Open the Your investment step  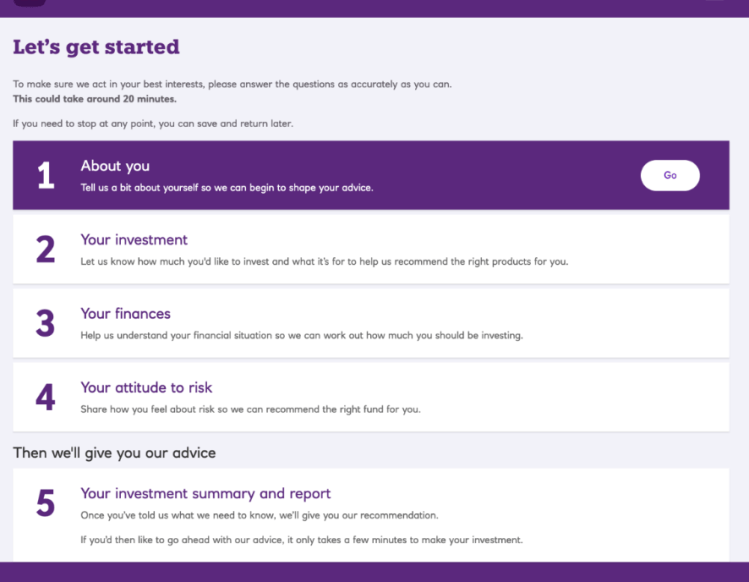coord(134,240)
